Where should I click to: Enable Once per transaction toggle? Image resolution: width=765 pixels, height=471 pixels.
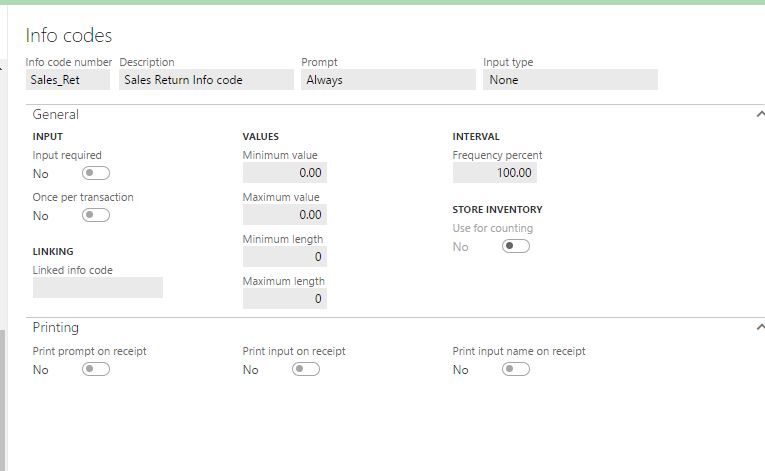tap(96, 215)
